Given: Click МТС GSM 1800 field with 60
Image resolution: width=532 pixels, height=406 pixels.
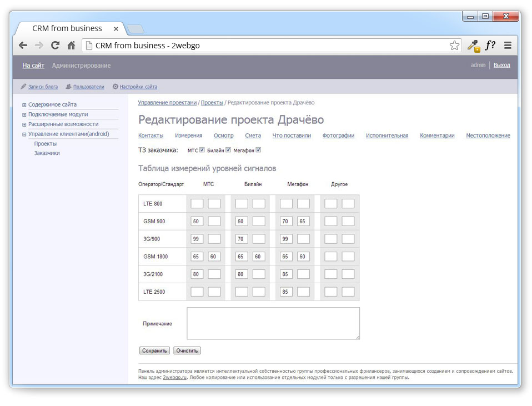Looking at the screenshot, I should [x=214, y=257].
